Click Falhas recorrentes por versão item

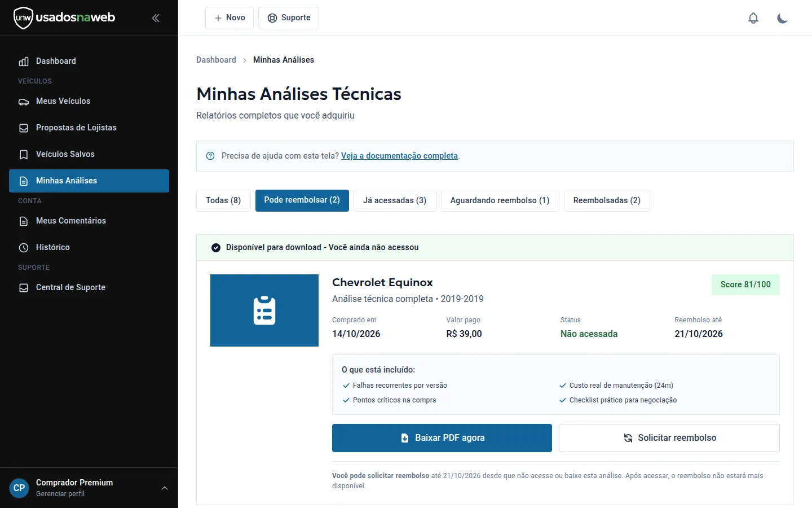click(x=395, y=386)
